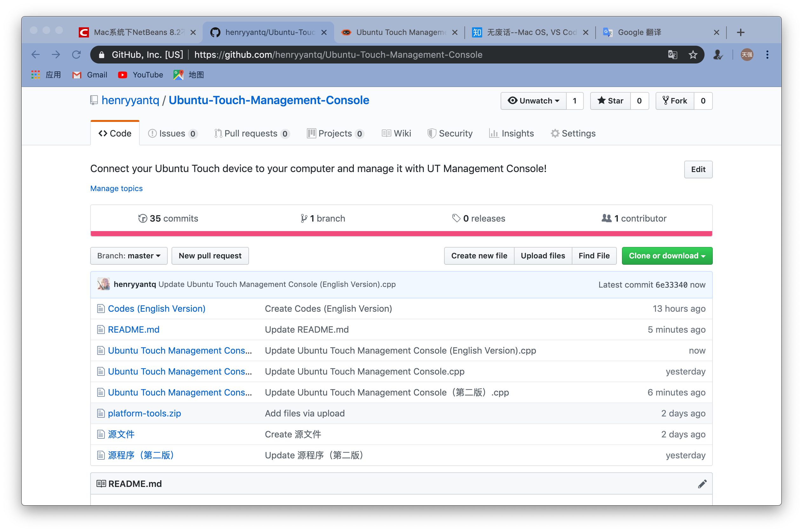The height and width of the screenshot is (532, 803).
Task: Open the Projects tab
Action: coord(335,133)
